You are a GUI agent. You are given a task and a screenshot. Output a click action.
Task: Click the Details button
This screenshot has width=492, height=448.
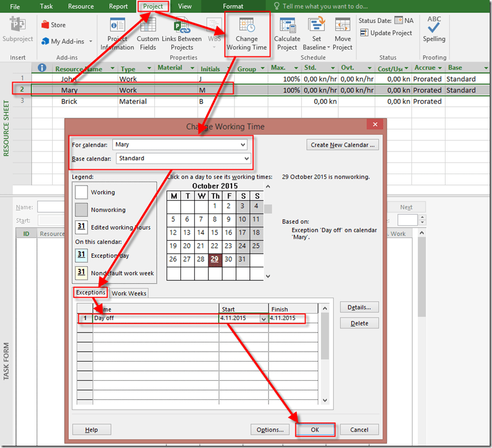(x=359, y=307)
